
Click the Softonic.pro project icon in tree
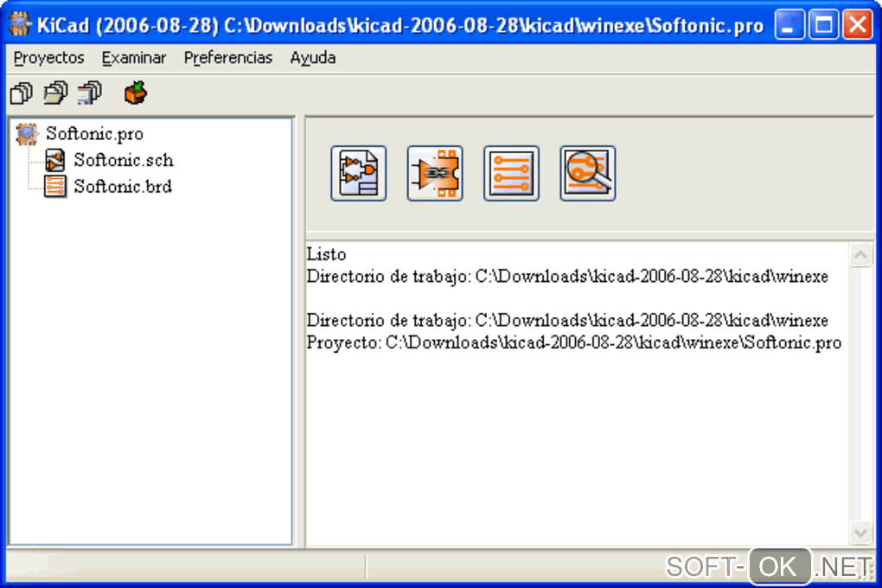pos(27,134)
